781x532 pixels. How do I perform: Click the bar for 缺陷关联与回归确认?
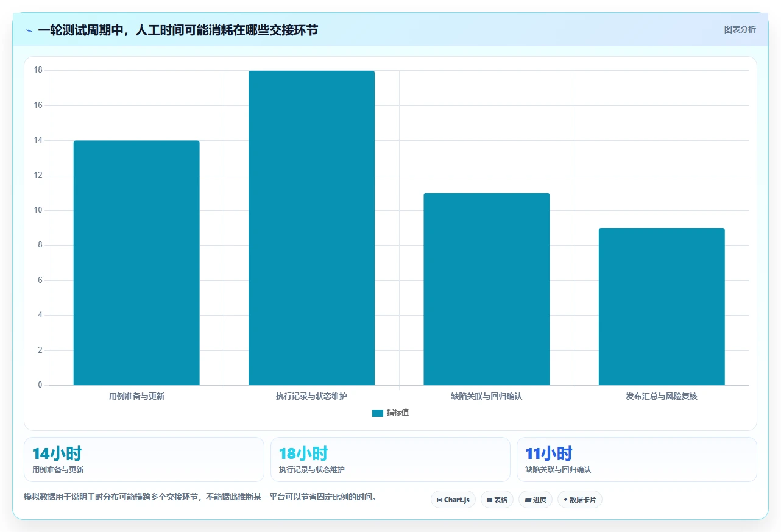[487, 289]
